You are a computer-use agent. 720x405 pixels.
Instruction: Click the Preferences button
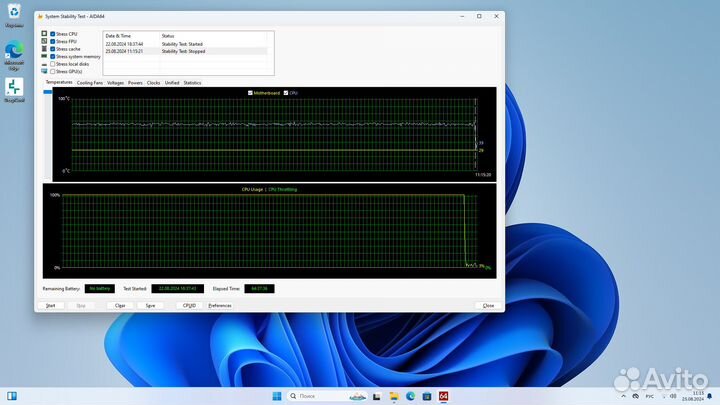(220, 305)
